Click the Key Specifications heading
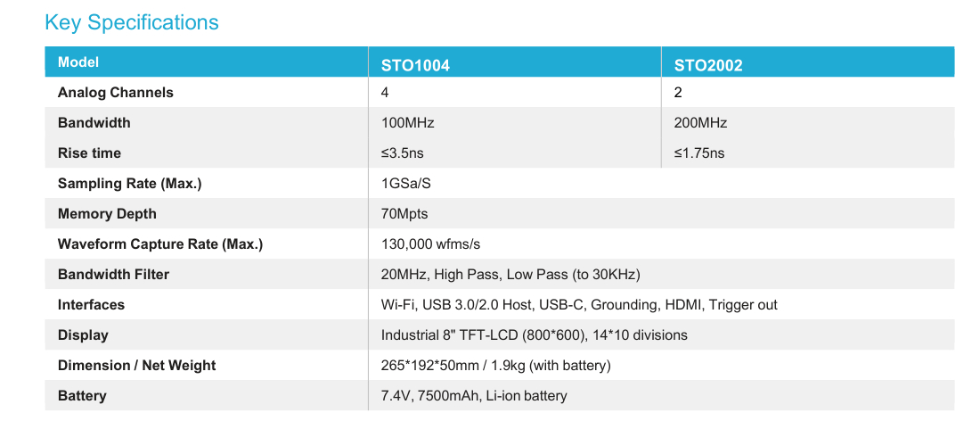Screen dimensions: 980x421 [x=132, y=22]
